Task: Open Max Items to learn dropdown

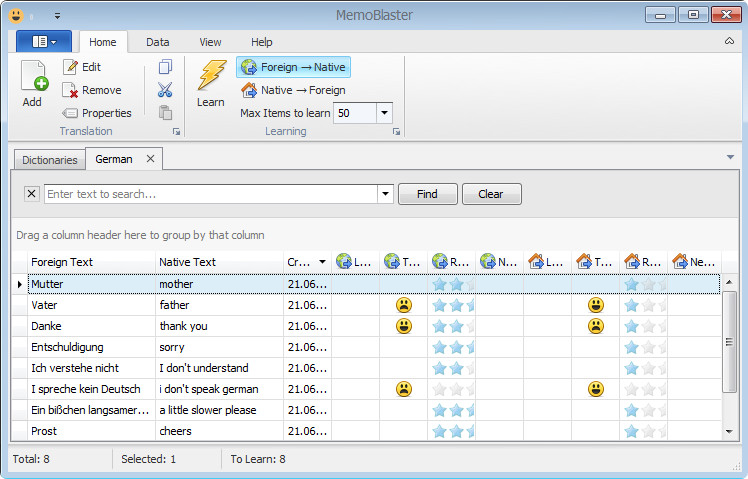Action: 384,113
